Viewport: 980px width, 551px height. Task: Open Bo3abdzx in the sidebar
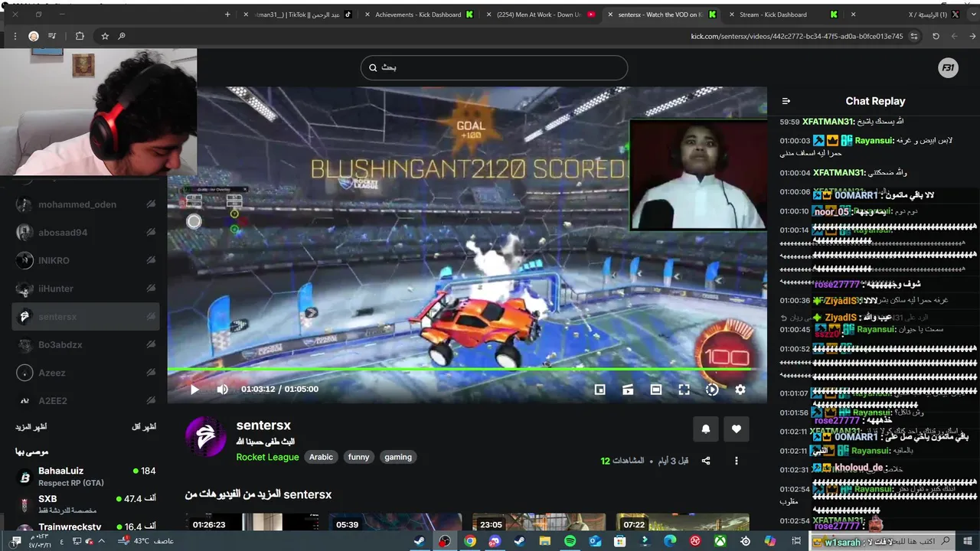click(86, 345)
